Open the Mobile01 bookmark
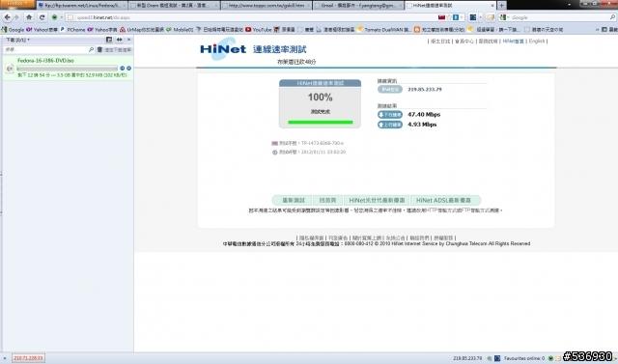The height and width of the screenshot is (364, 618). pyautogui.click(x=180, y=30)
